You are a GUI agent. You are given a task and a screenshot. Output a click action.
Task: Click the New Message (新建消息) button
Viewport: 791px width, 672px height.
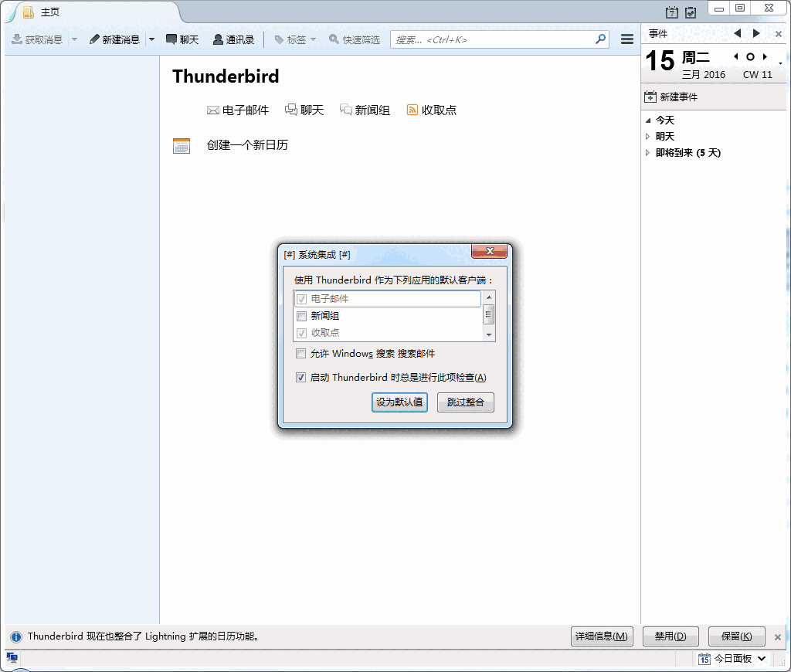coord(114,39)
